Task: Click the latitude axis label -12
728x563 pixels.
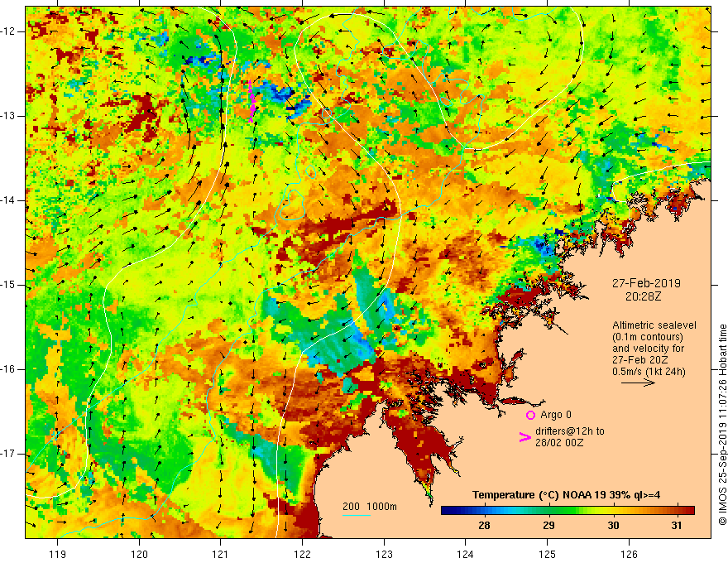Action: (x=8, y=31)
